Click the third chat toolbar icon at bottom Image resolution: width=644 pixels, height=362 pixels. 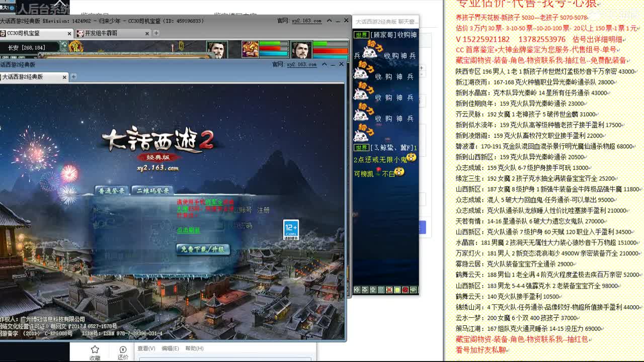(373, 290)
